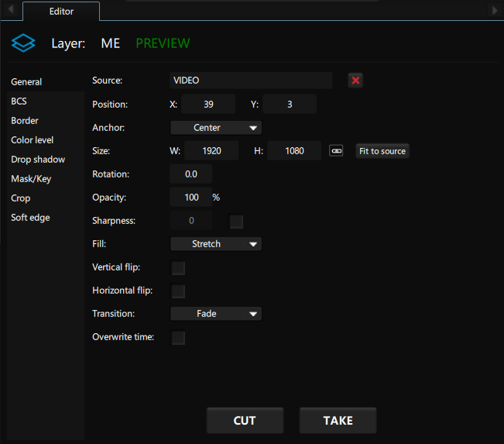Screen dimensions: 504x444
Task: Open the Soft edge section
Action: pos(46,218)
